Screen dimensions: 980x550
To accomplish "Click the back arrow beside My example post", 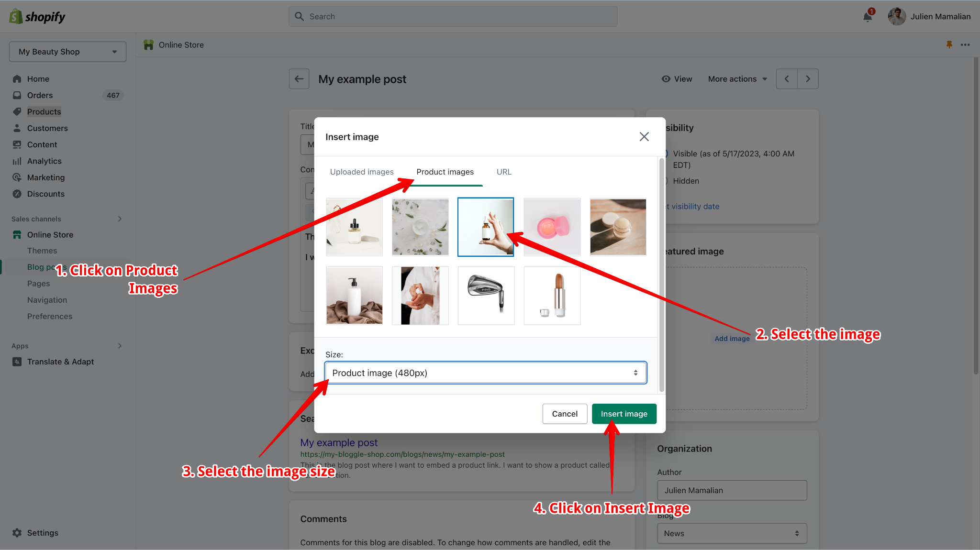I will point(299,78).
